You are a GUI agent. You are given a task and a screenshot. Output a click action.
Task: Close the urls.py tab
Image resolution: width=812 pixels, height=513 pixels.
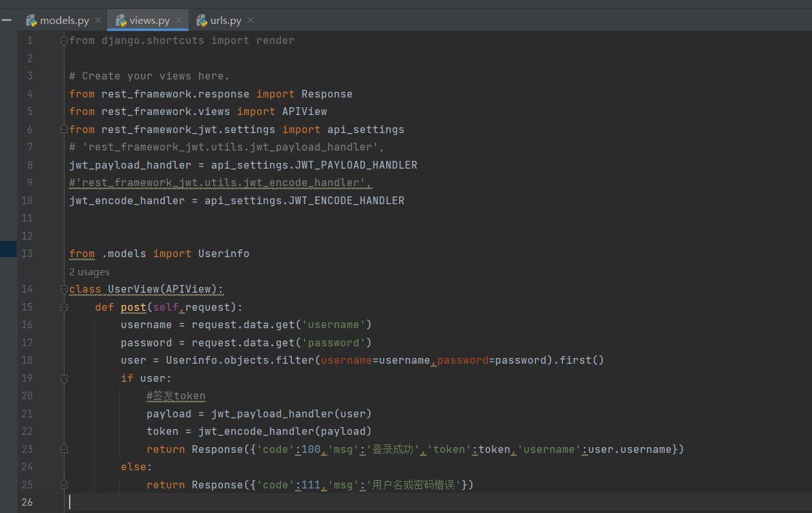tap(250, 20)
